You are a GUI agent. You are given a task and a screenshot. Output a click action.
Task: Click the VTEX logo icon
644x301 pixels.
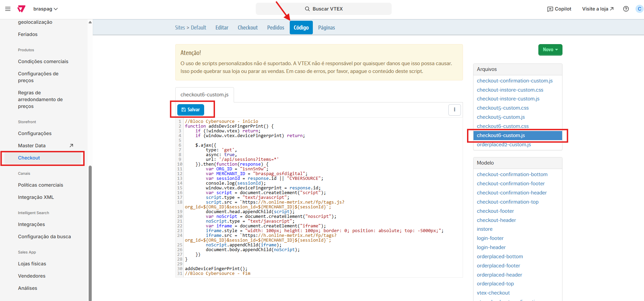tap(21, 9)
